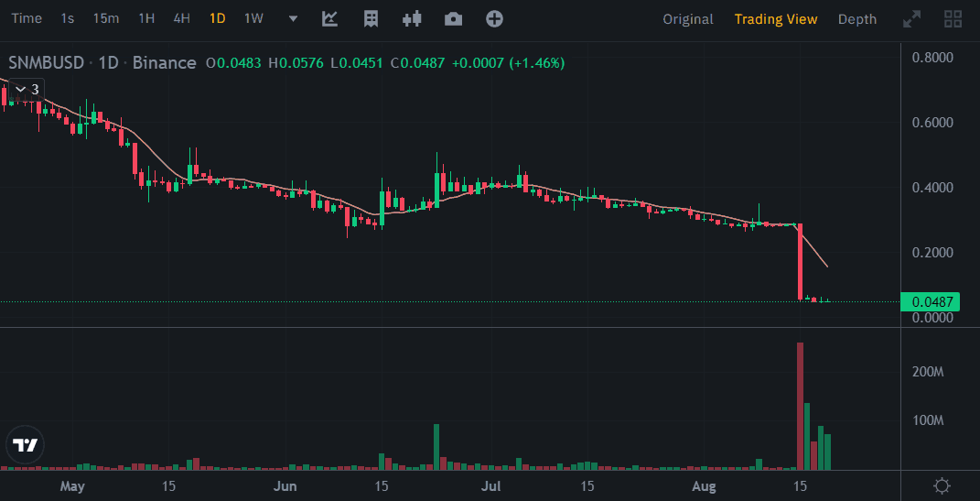
Task: Take a chart snapshot with camera icon
Action: [x=453, y=18]
